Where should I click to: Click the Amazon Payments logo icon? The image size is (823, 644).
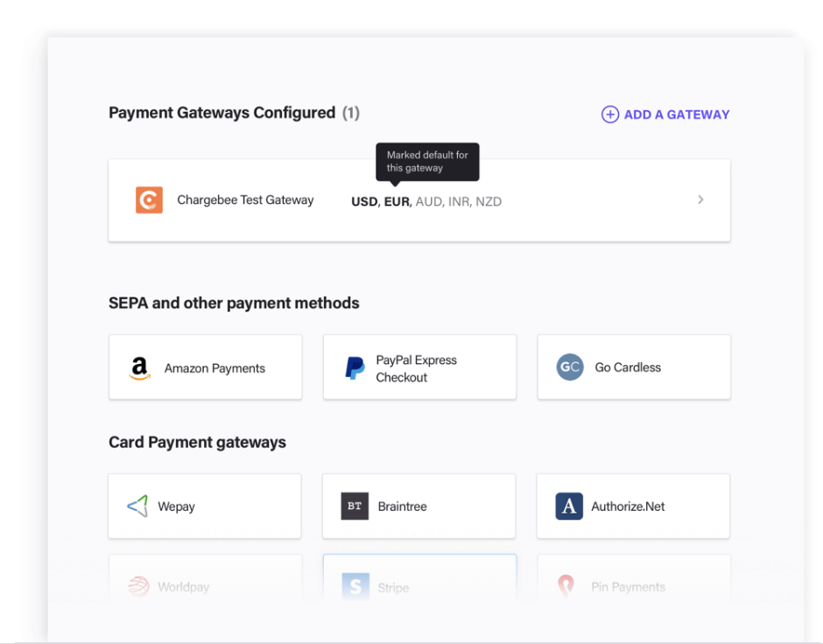[x=139, y=368]
